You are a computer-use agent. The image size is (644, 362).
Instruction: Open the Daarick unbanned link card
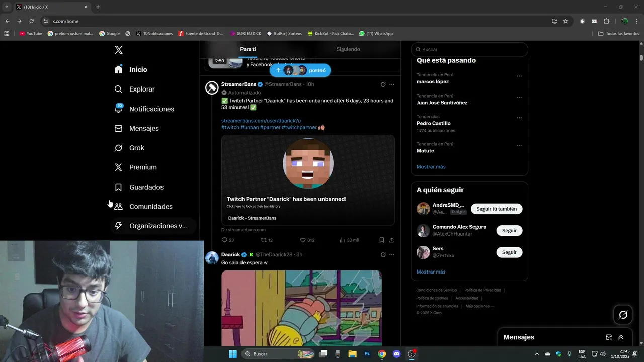[x=308, y=180]
